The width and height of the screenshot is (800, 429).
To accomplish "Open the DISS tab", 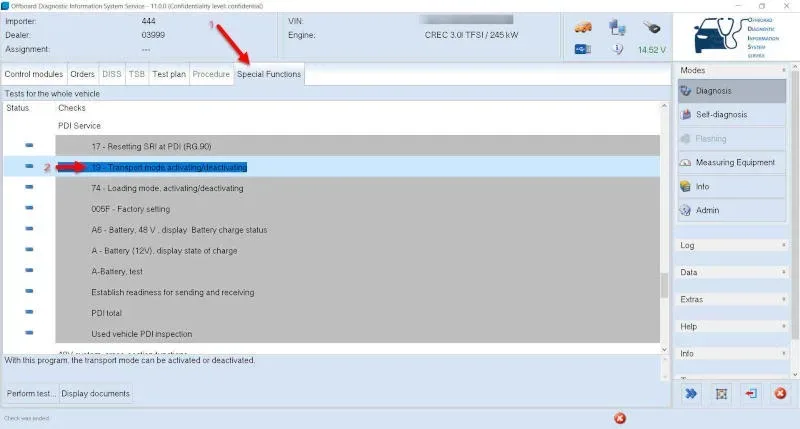I will [x=112, y=74].
